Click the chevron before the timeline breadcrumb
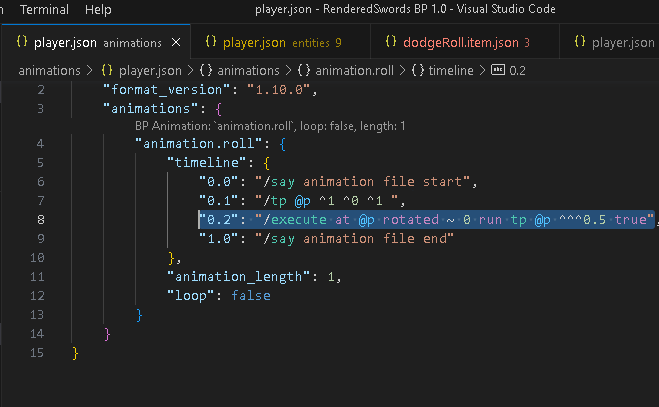This screenshot has height=407, width=659. 403,71
